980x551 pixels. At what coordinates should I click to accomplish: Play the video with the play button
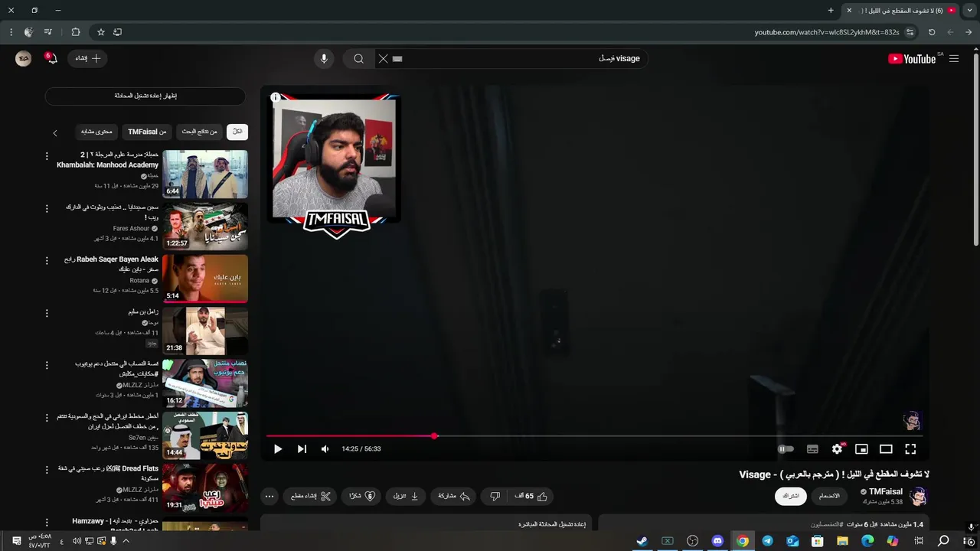[278, 449]
